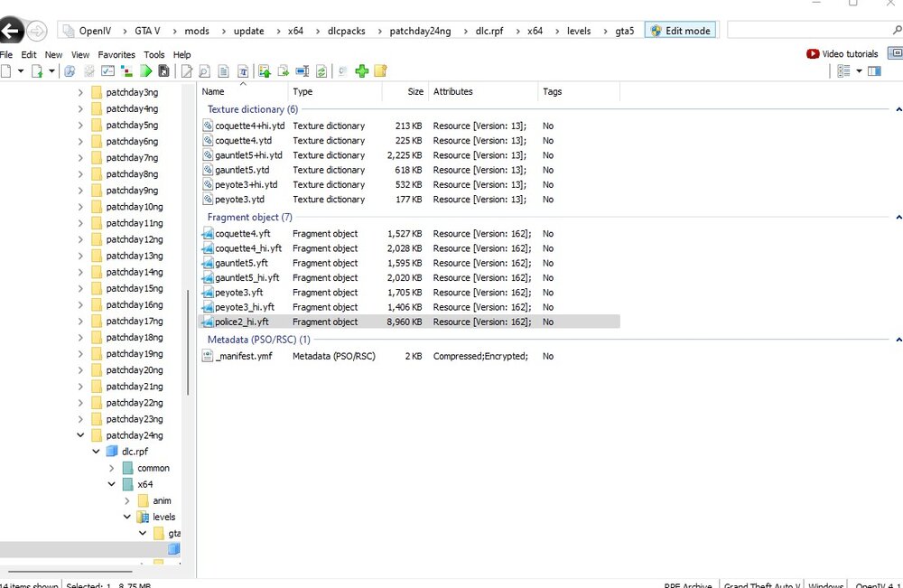Click the back navigation arrow
Viewport: 903px width, 588px height.
[x=10, y=31]
